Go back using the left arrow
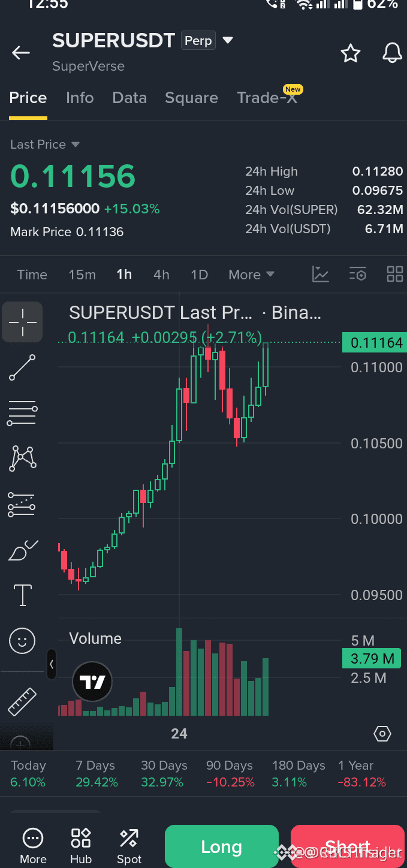407x868 pixels. 21,53
